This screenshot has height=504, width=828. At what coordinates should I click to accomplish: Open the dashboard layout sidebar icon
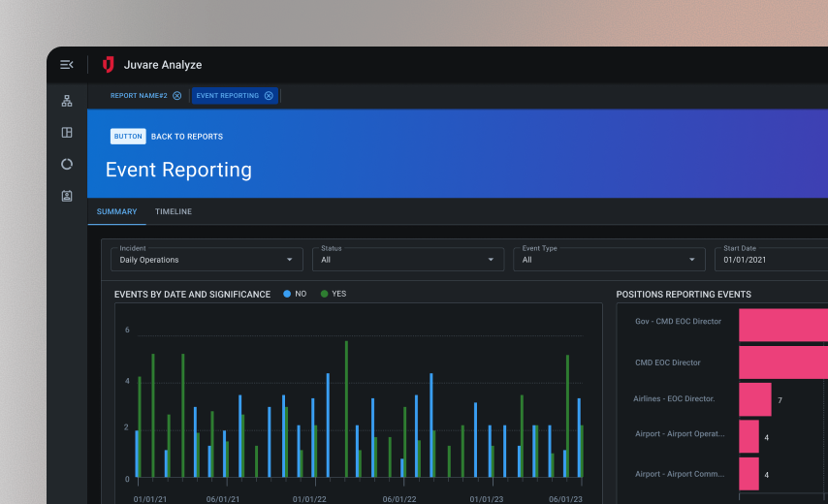point(67,133)
